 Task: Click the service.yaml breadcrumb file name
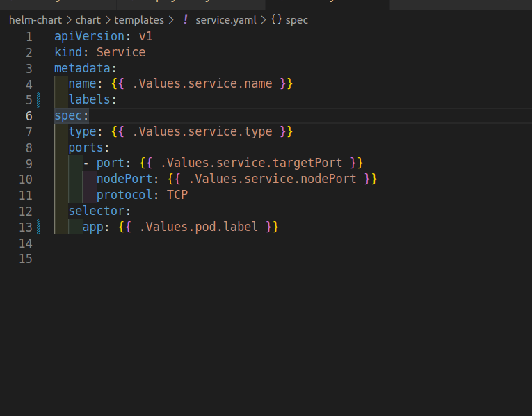pyautogui.click(x=226, y=20)
